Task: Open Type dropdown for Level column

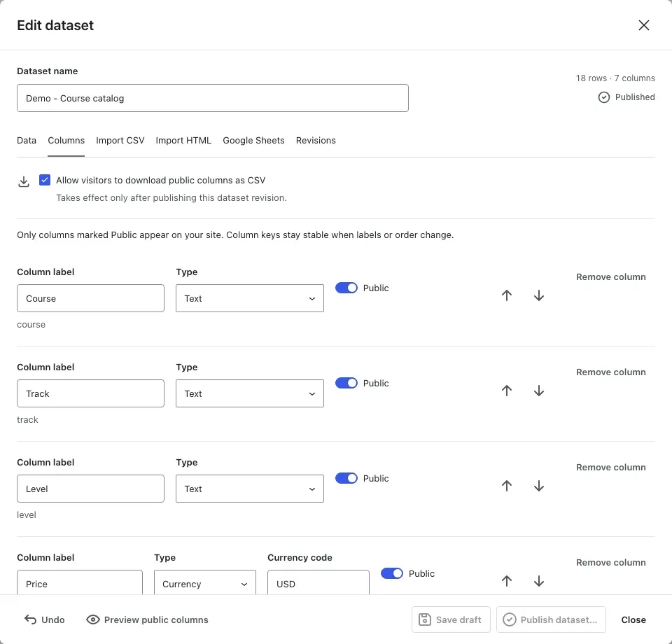Action: coord(249,489)
